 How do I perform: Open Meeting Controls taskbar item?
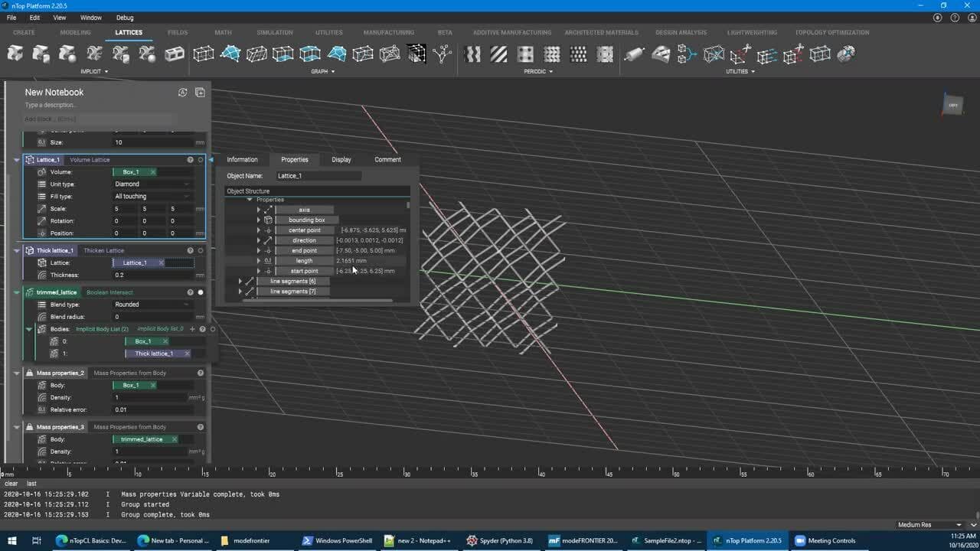825,541
